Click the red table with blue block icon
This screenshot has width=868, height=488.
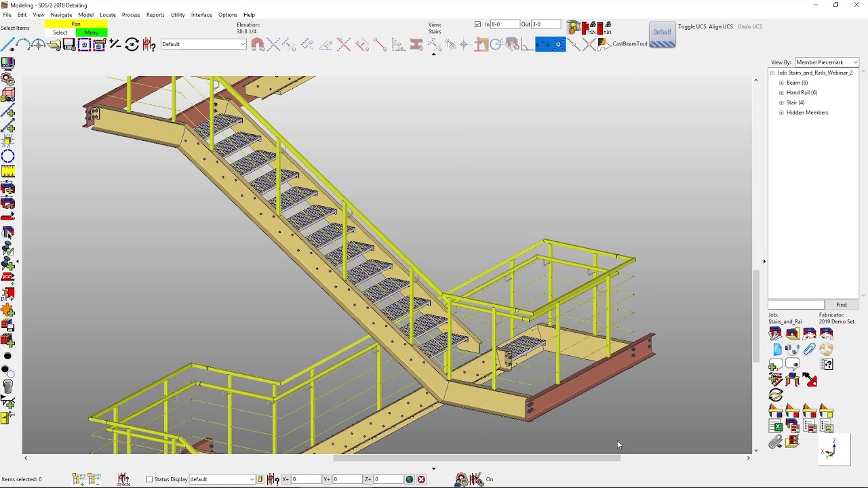point(792,380)
